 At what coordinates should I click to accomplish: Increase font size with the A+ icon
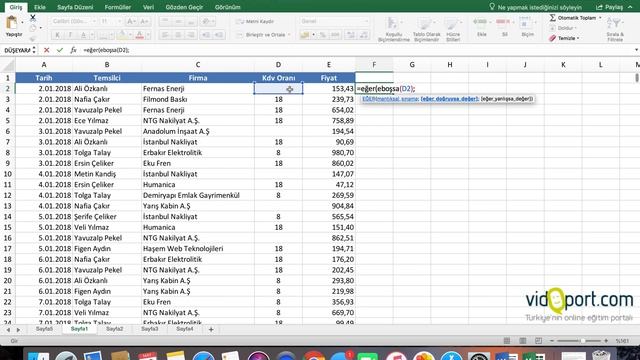[131, 21]
